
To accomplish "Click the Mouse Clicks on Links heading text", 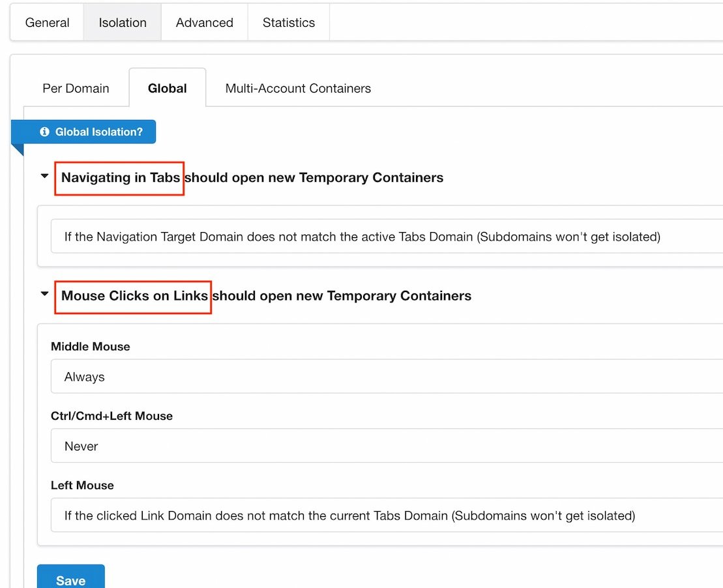I will (134, 296).
